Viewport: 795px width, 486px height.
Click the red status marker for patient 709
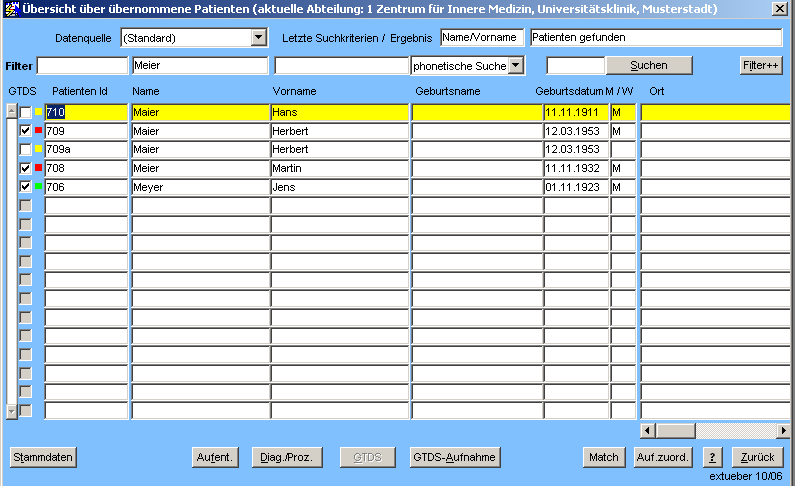click(x=39, y=131)
